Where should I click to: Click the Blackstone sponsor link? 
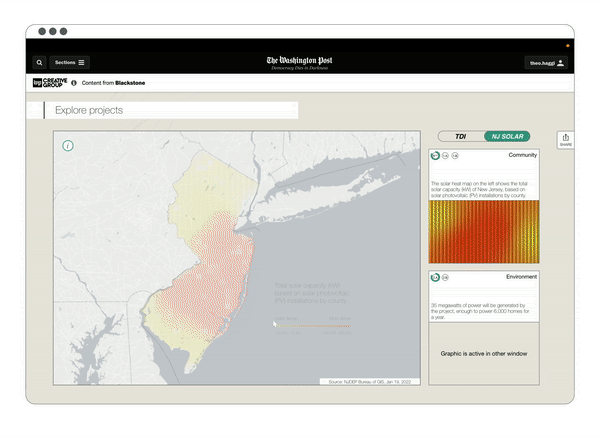[130, 83]
